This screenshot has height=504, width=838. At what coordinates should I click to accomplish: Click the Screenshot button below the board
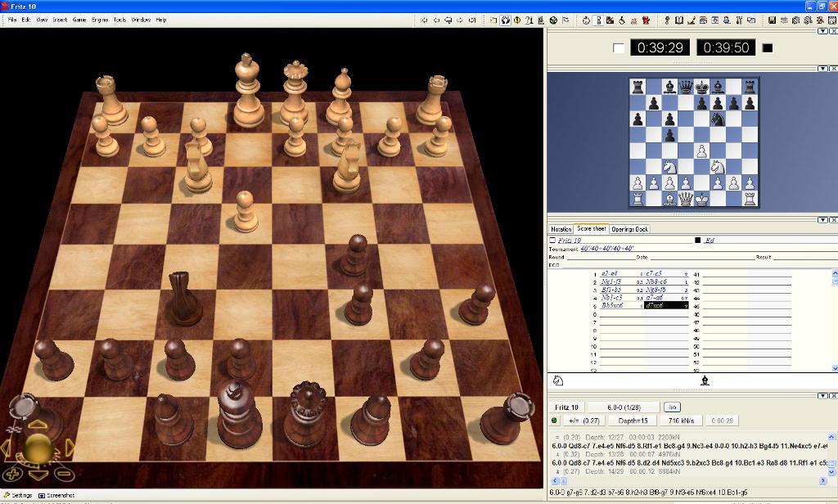pyautogui.click(x=56, y=495)
